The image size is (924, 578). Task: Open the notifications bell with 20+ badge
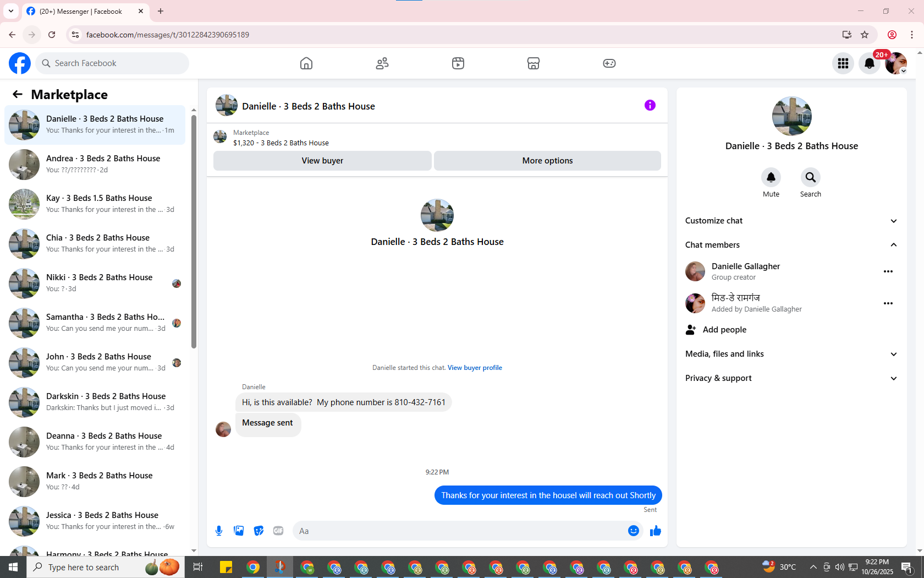[870, 63]
